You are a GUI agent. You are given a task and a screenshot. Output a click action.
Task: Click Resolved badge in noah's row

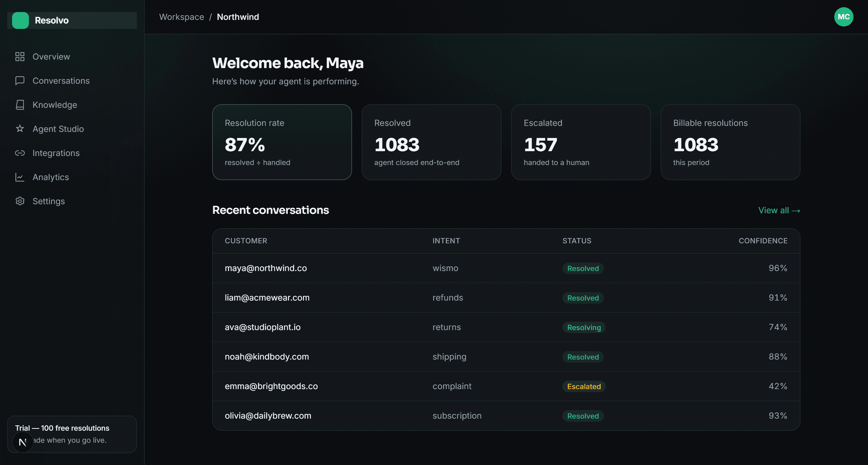pos(583,357)
